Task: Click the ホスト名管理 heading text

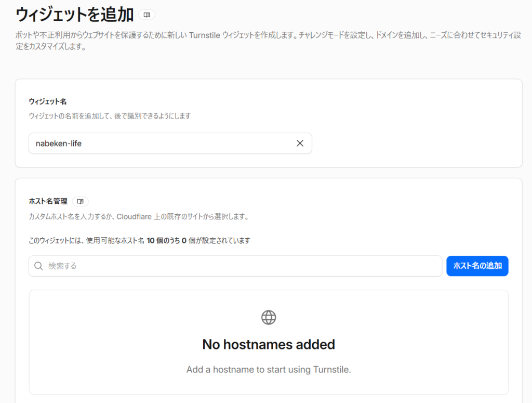Action: pyautogui.click(x=48, y=201)
